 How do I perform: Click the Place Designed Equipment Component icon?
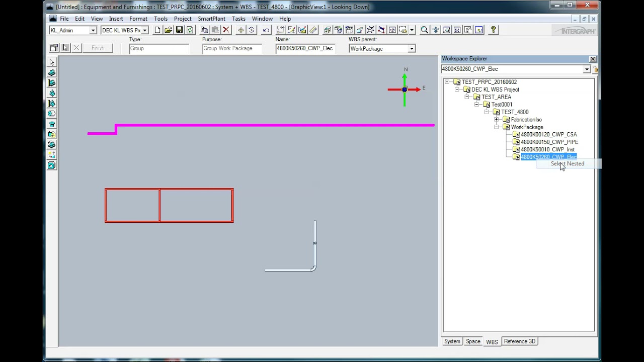click(52, 104)
